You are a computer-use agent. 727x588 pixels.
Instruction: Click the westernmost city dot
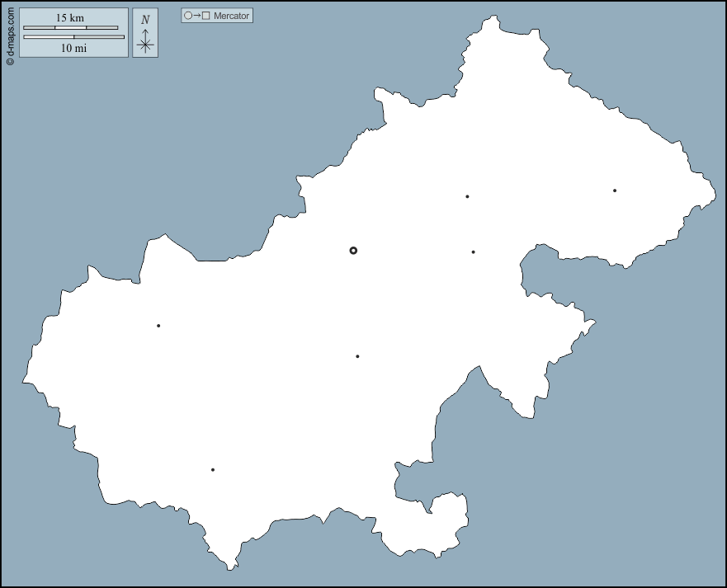(158, 326)
